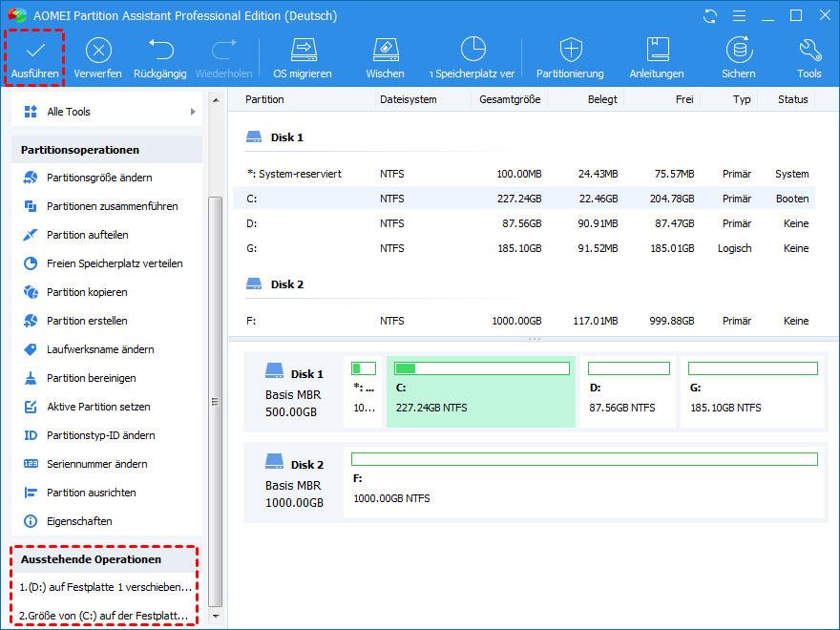Click the pane splitter dots handle
The image size is (840, 630).
pyautogui.click(x=535, y=339)
